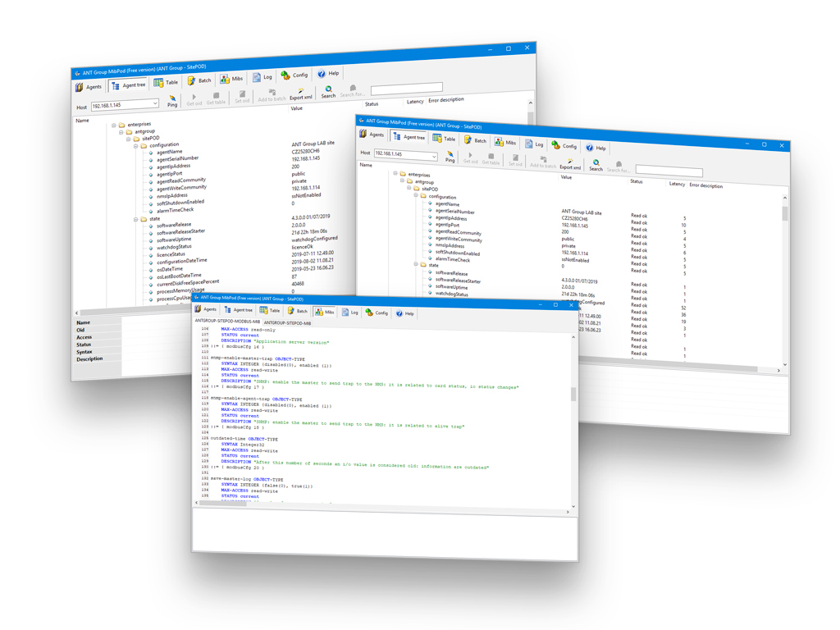
Task: Click Search icon in left back window
Action: [328, 92]
